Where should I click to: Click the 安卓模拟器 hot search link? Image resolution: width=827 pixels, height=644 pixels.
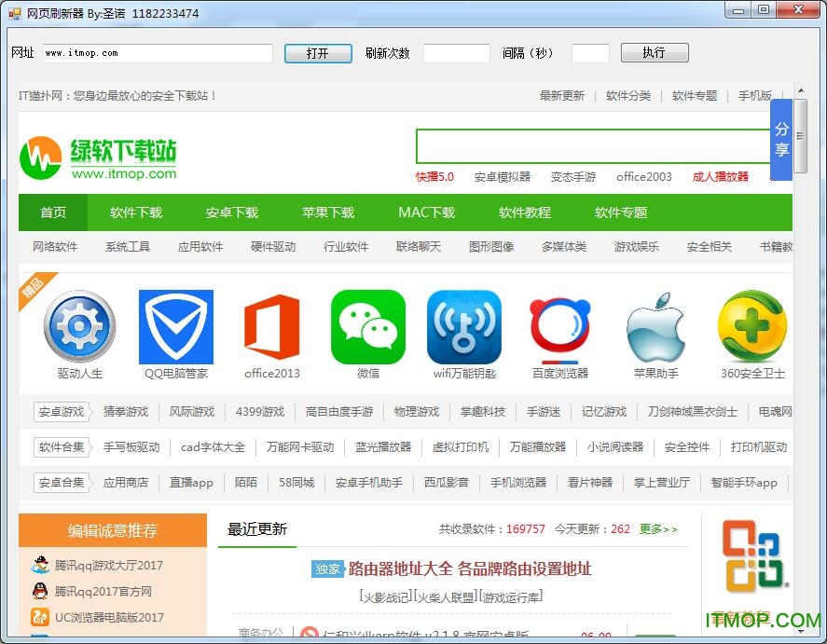(503, 176)
